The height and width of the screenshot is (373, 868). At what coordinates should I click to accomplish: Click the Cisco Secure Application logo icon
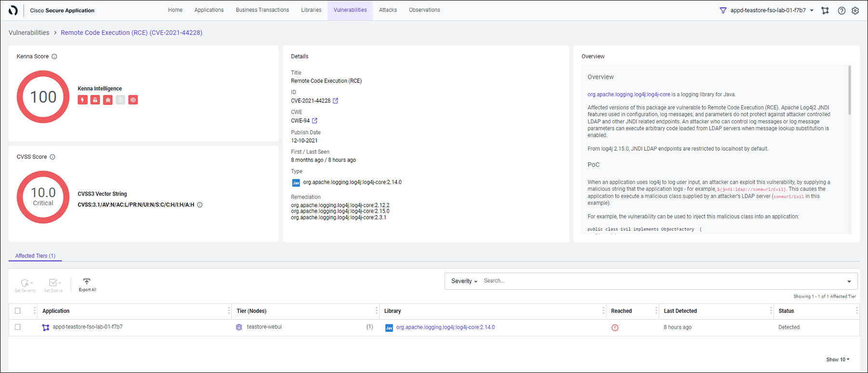(x=13, y=10)
